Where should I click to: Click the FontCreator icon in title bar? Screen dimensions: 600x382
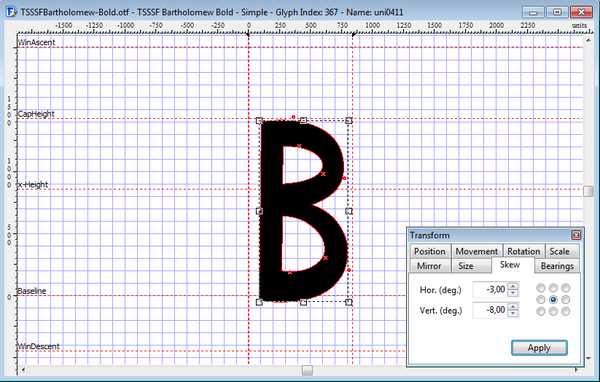pyautogui.click(x=11, y=12)
